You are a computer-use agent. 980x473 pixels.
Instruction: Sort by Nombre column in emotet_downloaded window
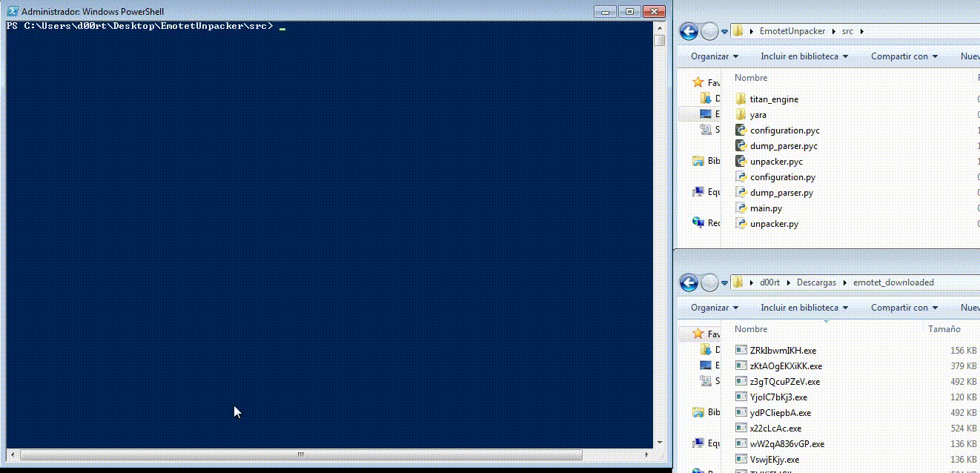coord(751,329)
